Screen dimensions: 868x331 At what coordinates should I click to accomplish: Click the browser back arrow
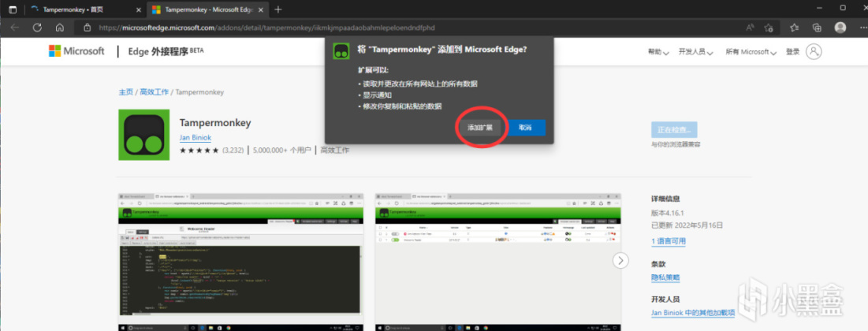coord(15,27)
